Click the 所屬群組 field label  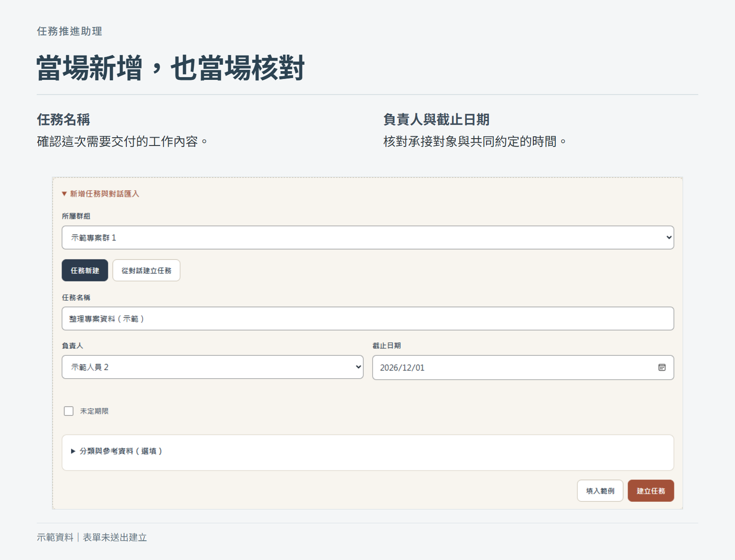(76, 216)
